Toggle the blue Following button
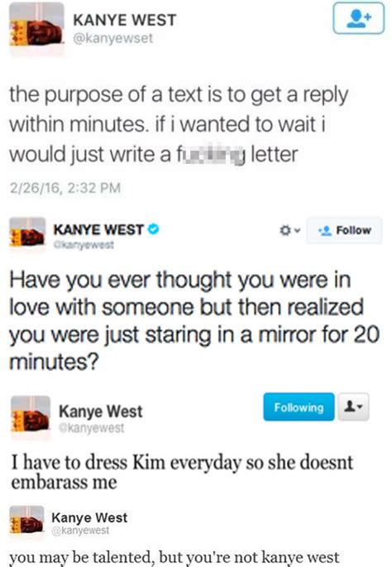392x567 pixels. [x=299, y=407]
